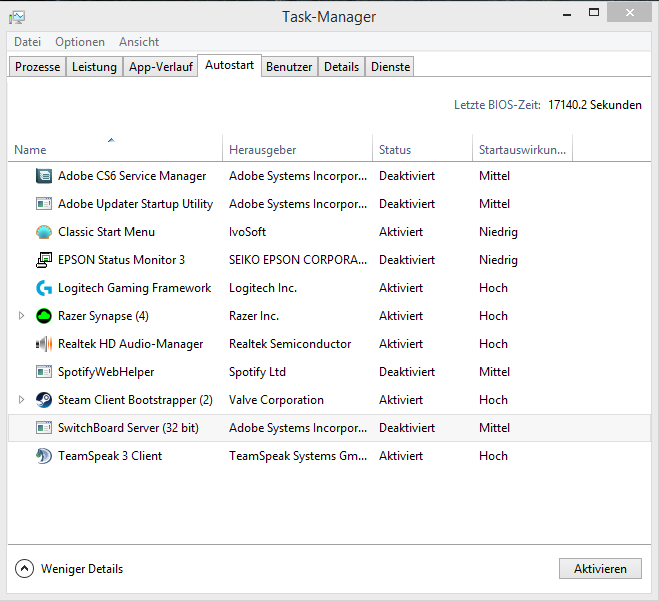Sort by the Herausgeber column header

(x=297, y=148)
